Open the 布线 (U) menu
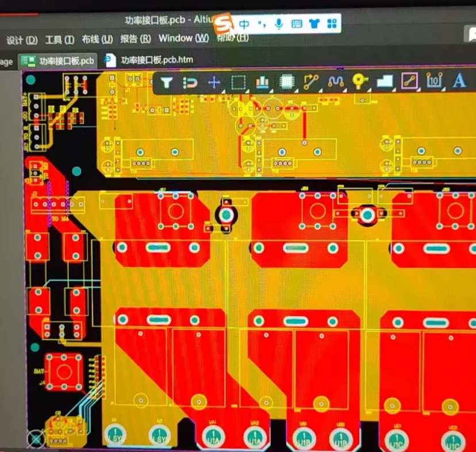The image size is (476, 452). pos(97,39)
